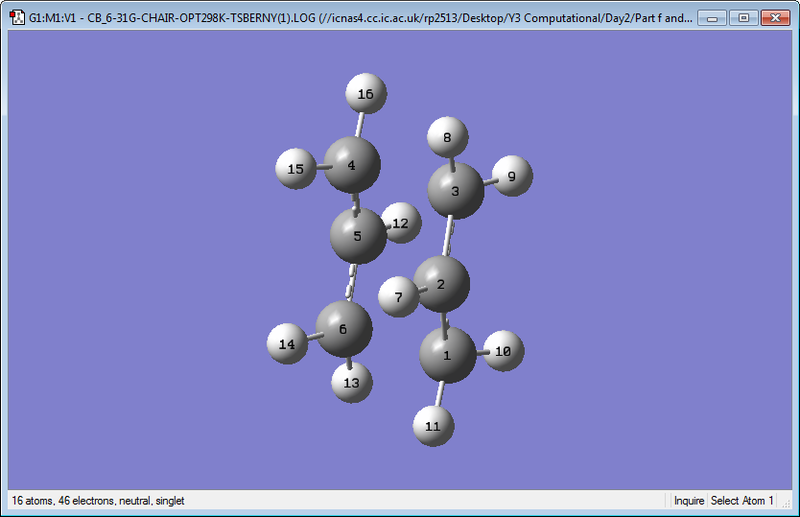The width and height of the screenshot is (800, 517).
Task: Select hydrogen atom 15
Action: click(295, 169)
